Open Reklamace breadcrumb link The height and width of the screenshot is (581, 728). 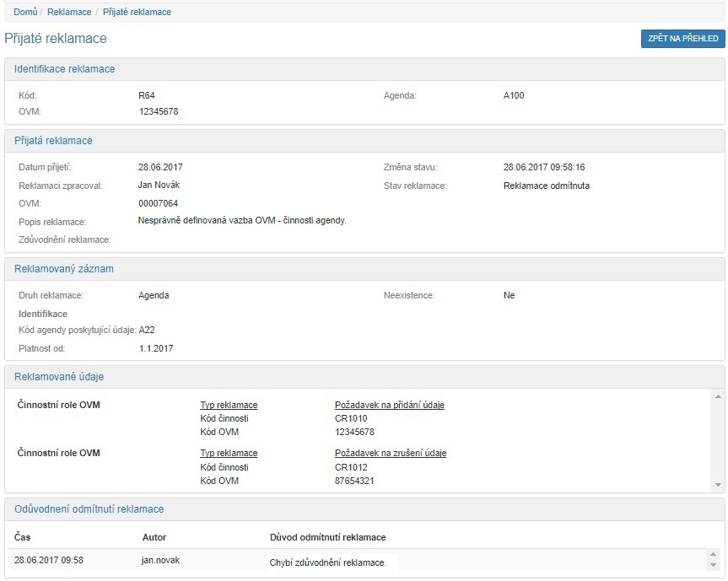69,13
